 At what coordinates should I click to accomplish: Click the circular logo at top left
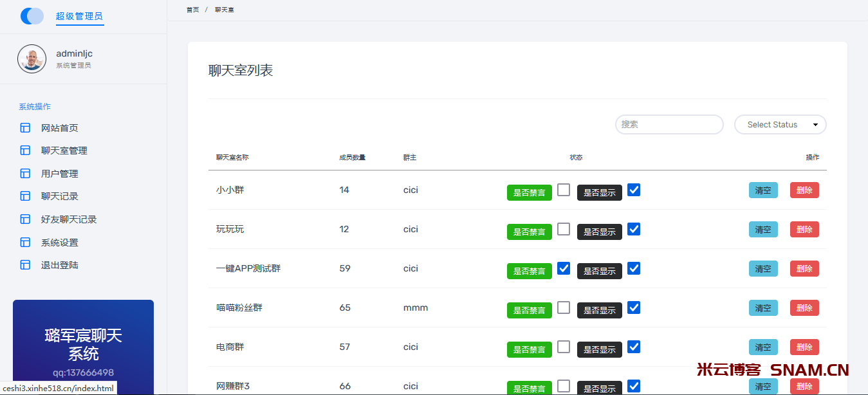pyautogui.click(x=32, y=15)
